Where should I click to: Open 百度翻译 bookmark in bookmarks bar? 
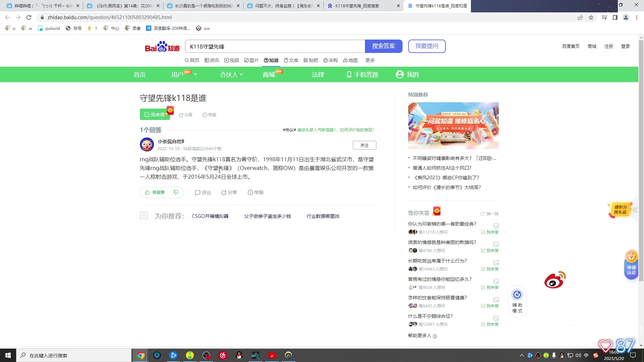168,28
